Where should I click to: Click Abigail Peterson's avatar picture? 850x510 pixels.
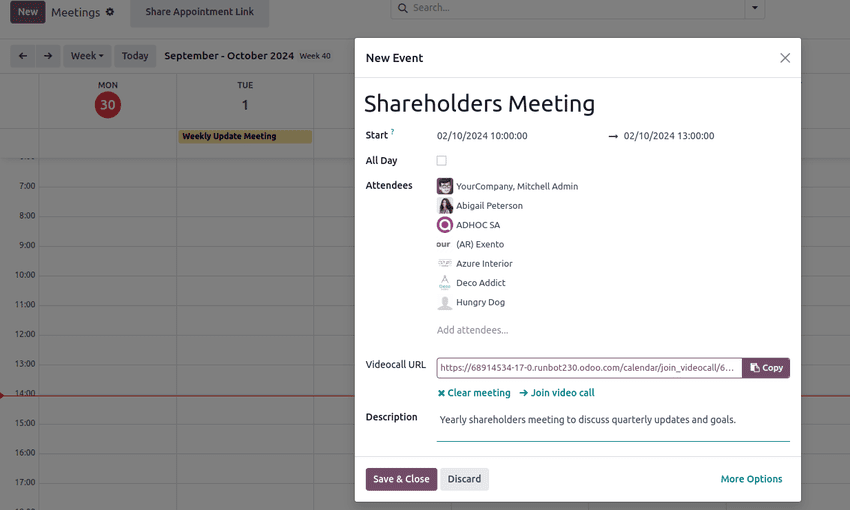[445, 206]
